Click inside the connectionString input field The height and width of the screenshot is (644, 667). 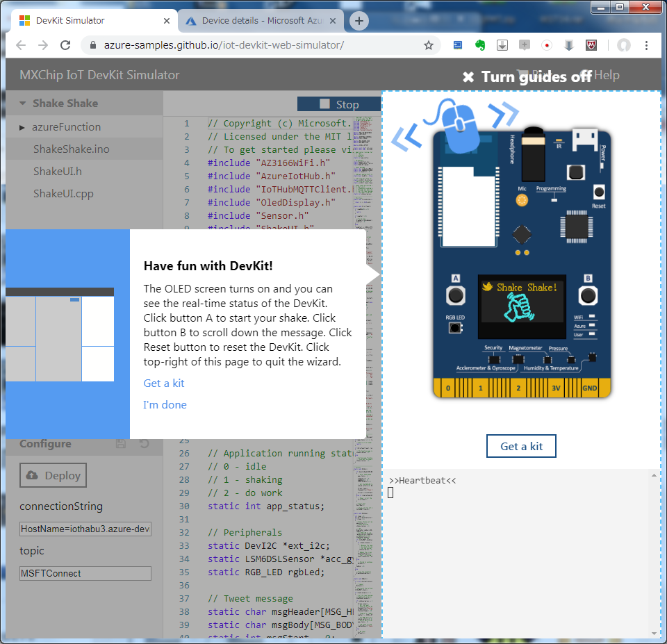click(x=84, y=529)
